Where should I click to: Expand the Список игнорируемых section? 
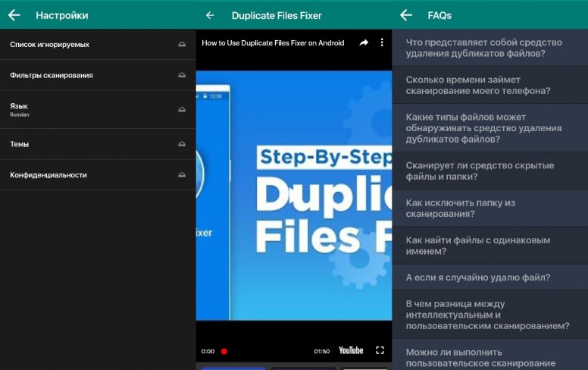[x=181, y=45]
